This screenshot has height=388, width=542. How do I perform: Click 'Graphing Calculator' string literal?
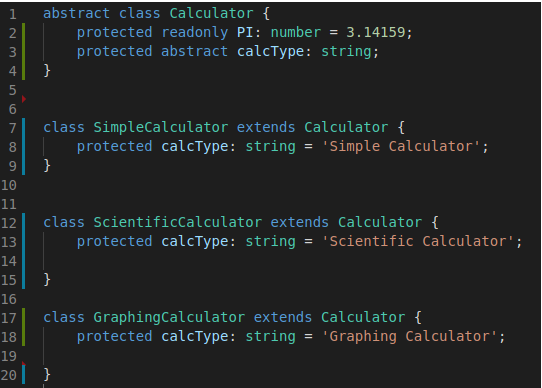[x=410, y=336]
